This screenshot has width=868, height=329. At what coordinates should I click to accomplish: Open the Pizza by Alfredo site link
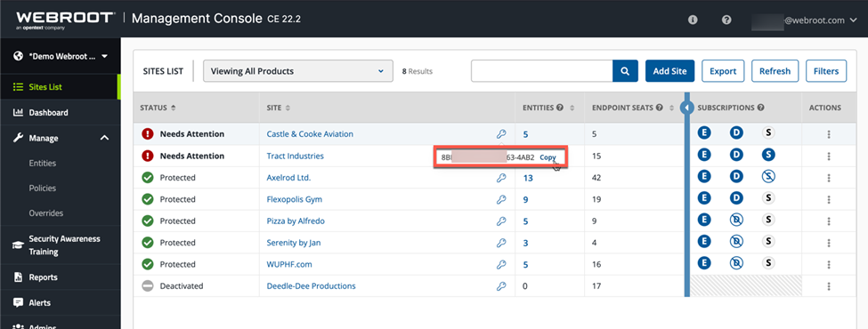[296, 221]
